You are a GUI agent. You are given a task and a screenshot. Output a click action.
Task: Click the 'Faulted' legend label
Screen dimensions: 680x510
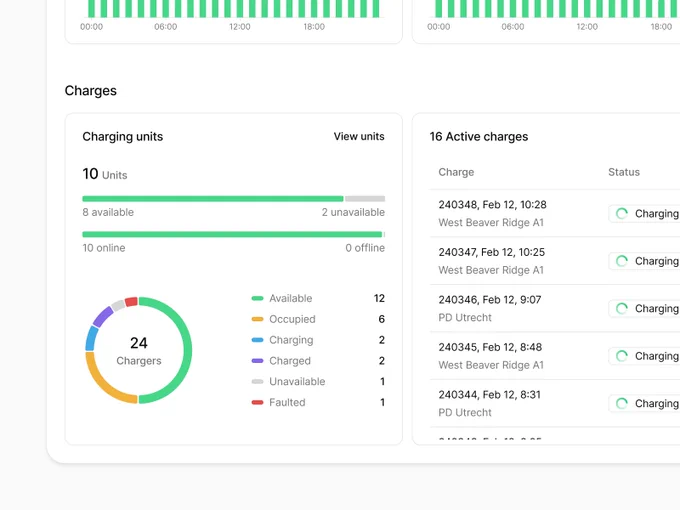tap(287, 402)
